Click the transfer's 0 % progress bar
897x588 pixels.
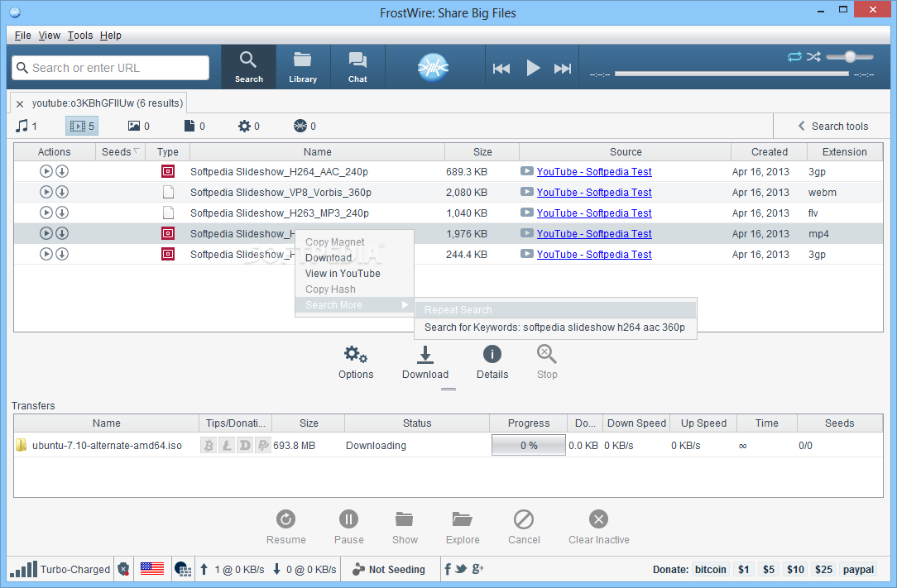[529, 445]
